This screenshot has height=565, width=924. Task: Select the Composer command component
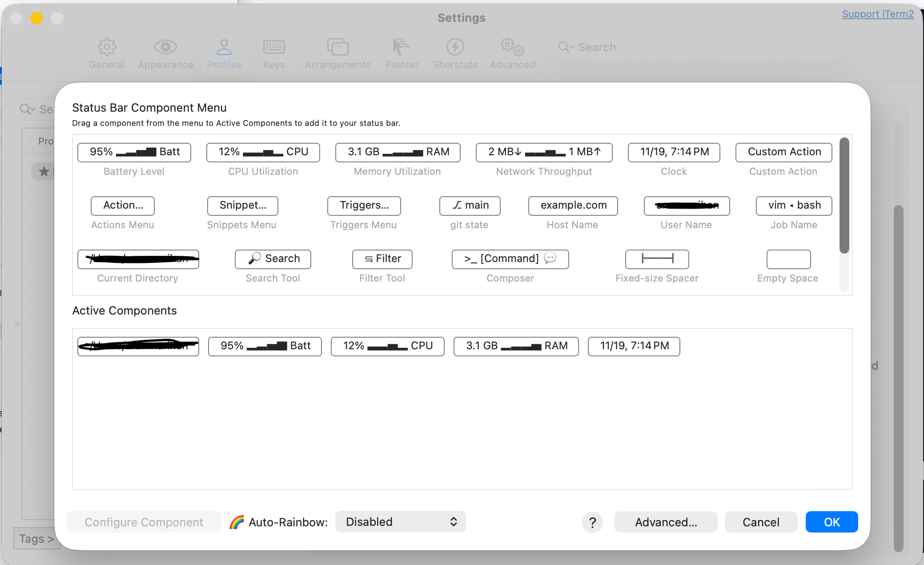point(510,259)
